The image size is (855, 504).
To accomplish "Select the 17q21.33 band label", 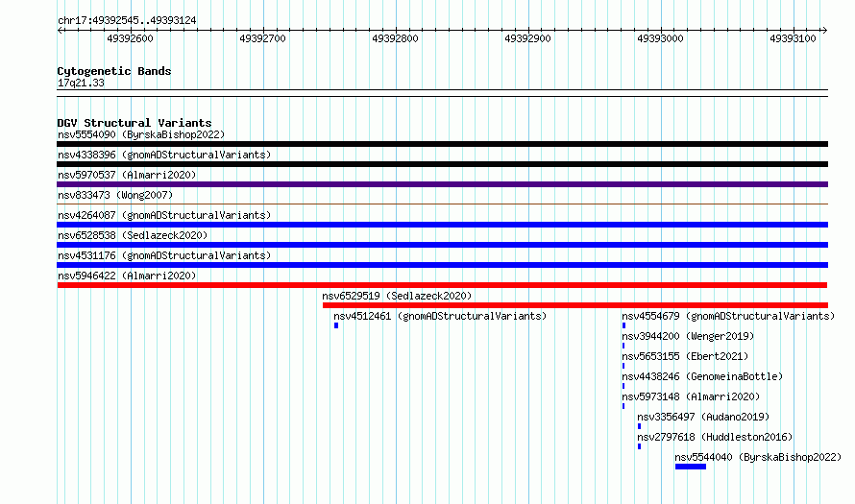I will click(x=81, y=83).
